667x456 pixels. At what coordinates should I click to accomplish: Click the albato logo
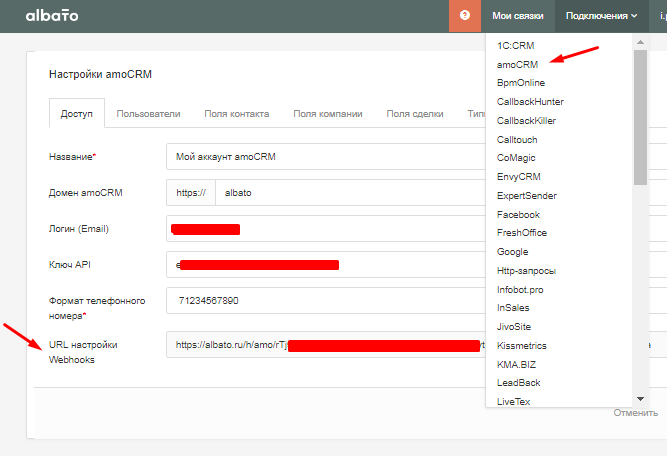[52, 16]
